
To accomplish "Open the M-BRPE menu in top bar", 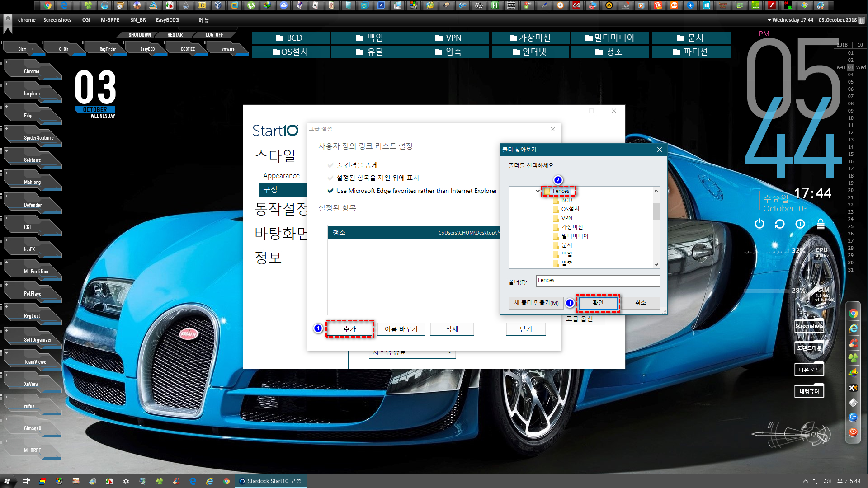I will (x=110, y=20).
